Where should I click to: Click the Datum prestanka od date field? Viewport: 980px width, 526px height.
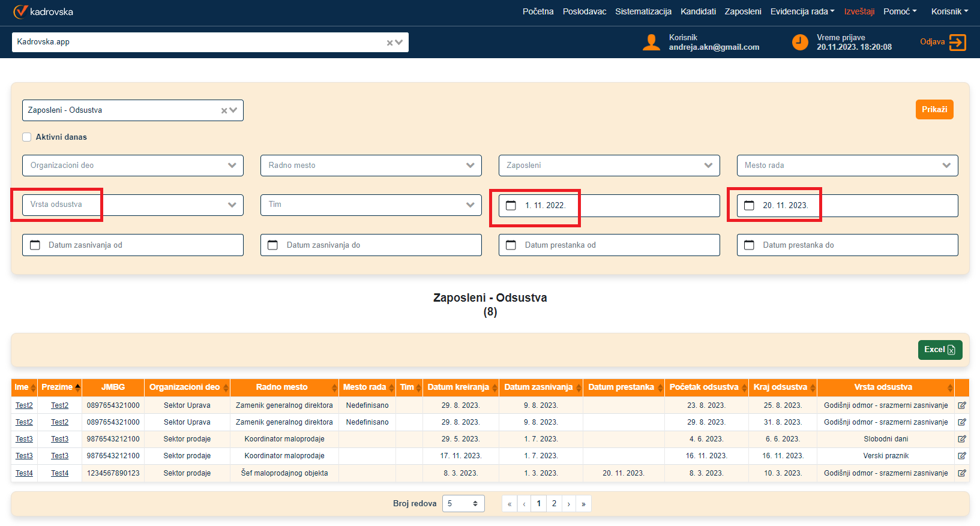click(x=609, y=245)
